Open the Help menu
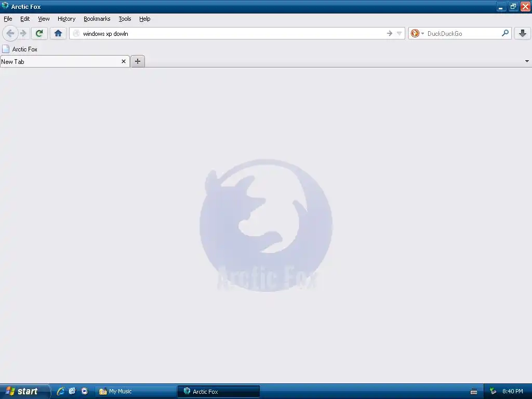The height and width of the screenshot is (399, 532). pyautogui.click(x=145, y=19)
